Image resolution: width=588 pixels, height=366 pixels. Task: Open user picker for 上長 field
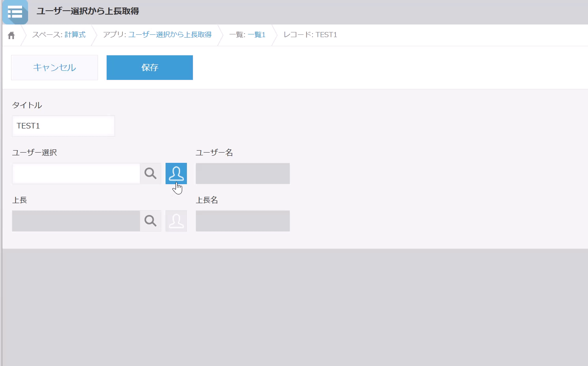click(x=176, y=221)
